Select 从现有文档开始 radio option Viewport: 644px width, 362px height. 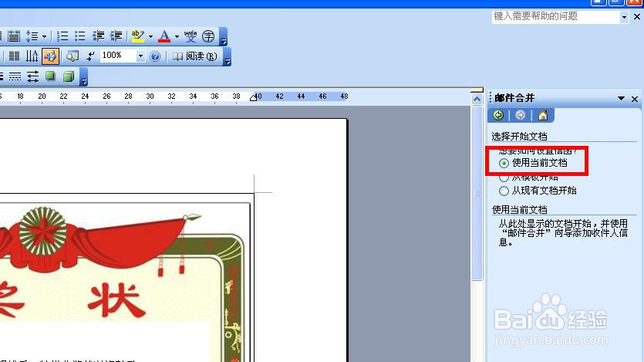click(504, 191)
